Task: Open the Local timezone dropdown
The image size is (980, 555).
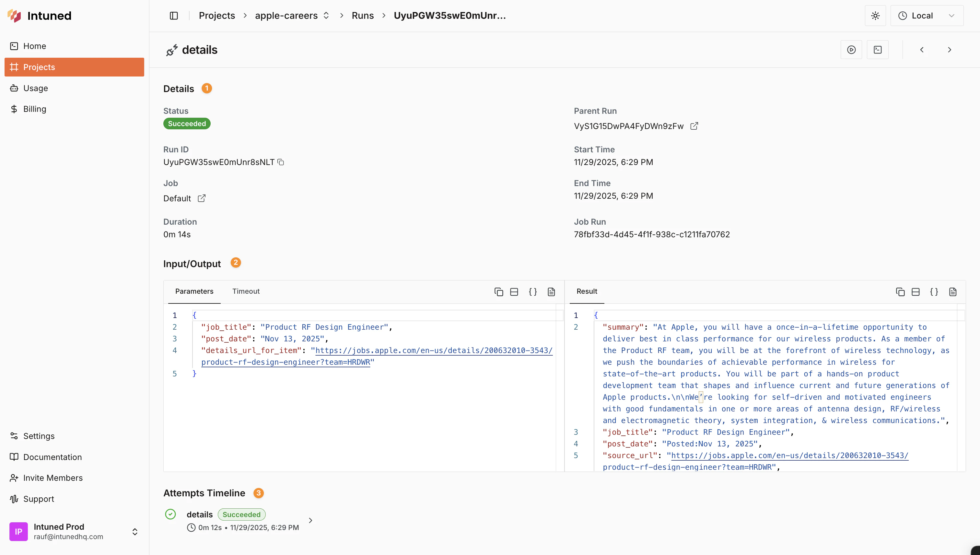Action: [x=927, y=16]
